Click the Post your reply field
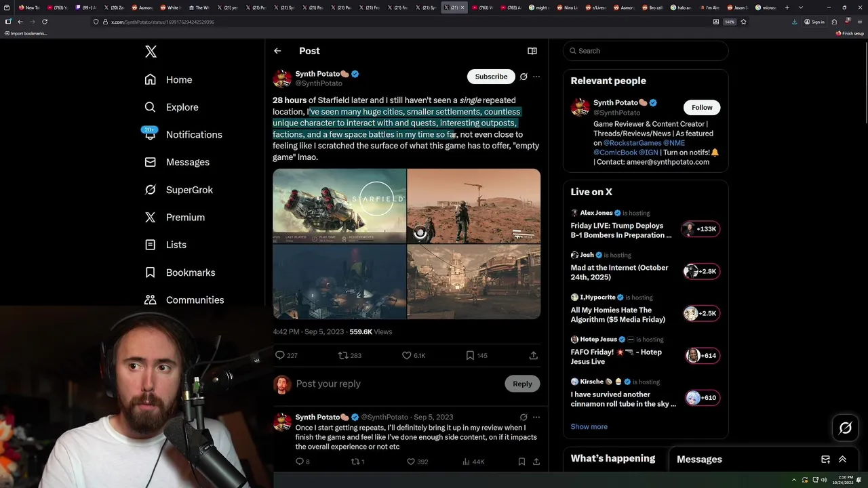This screenshot has width=868, height=488. 397,384
